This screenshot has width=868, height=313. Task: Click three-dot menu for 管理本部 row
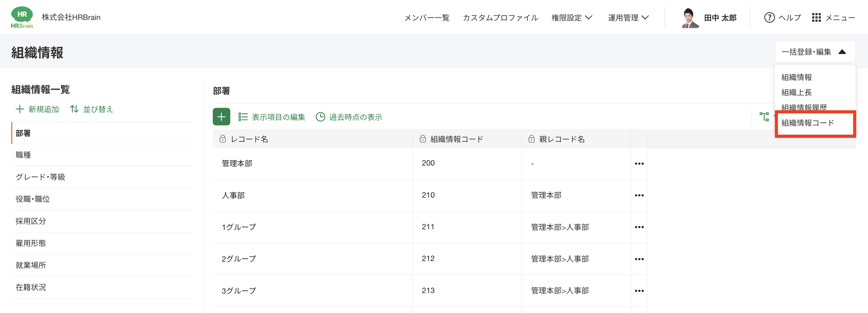[639, 164]
